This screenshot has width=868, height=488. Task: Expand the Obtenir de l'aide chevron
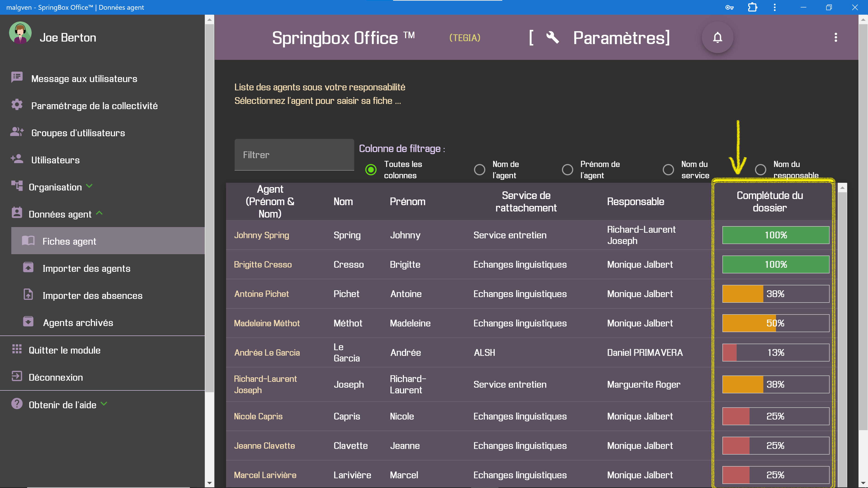104,404
